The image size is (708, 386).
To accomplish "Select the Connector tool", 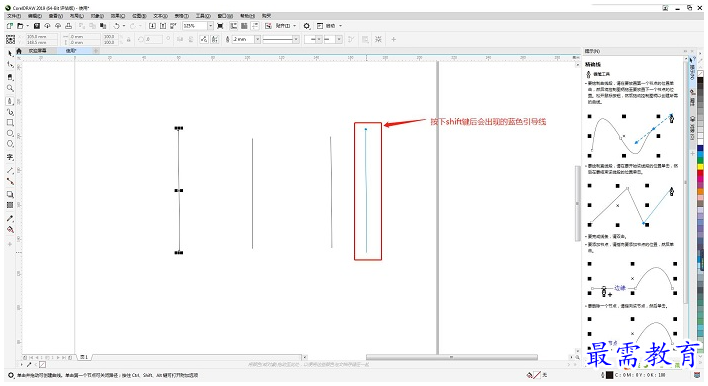I will point(10,181).
